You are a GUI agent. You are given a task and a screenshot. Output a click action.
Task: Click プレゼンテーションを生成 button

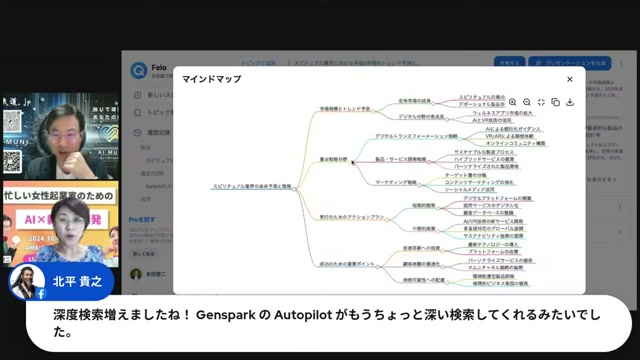(x=570, y=63)
